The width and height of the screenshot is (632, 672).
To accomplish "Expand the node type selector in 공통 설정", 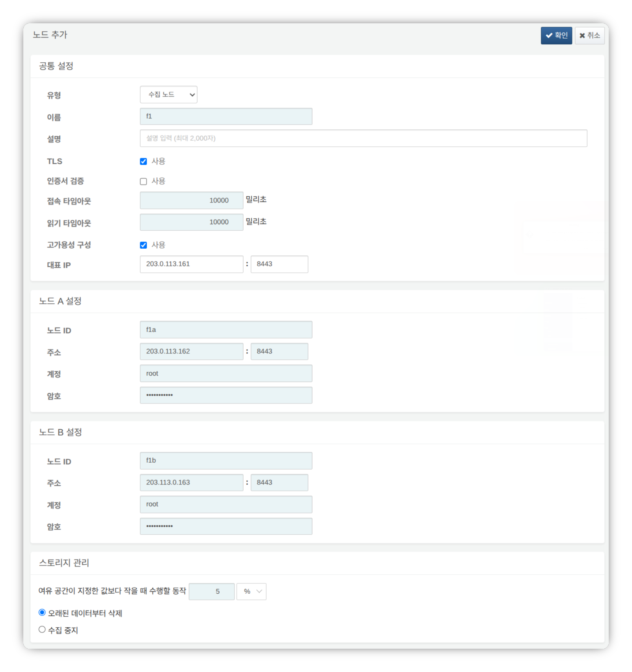I will click(x=168, y=94).
